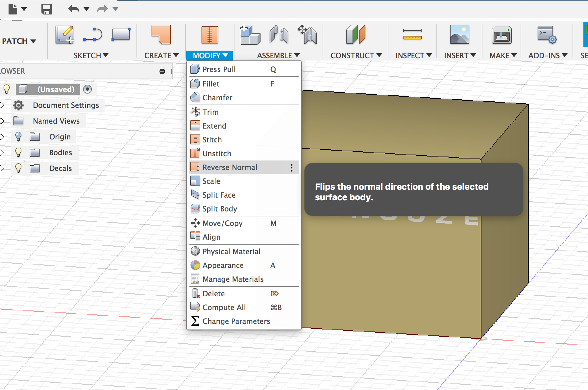Select the Joint tool icon
The height and width of the screenshot is (390, 588).
(x=278, y=34)
